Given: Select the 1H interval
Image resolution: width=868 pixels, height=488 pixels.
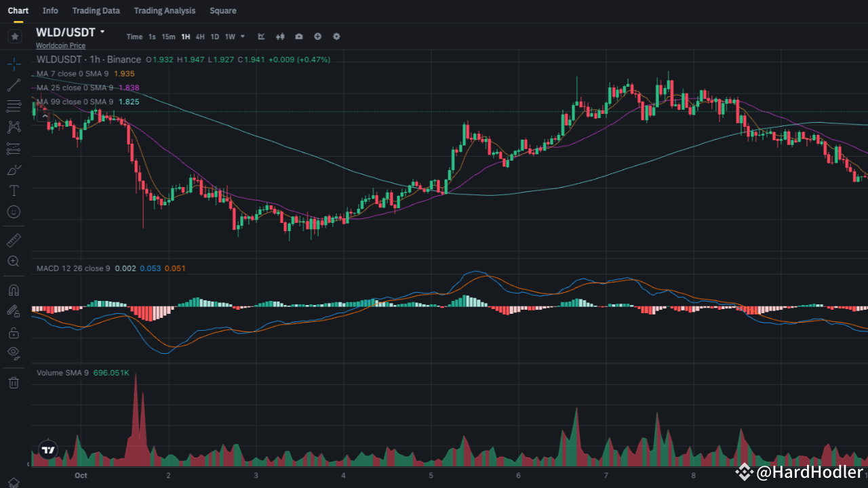Looking at the screenshot, I should [185, 37].
